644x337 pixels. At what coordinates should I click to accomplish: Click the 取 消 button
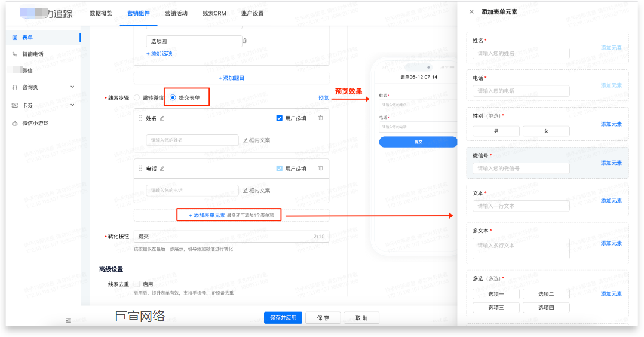pos(361,318)
